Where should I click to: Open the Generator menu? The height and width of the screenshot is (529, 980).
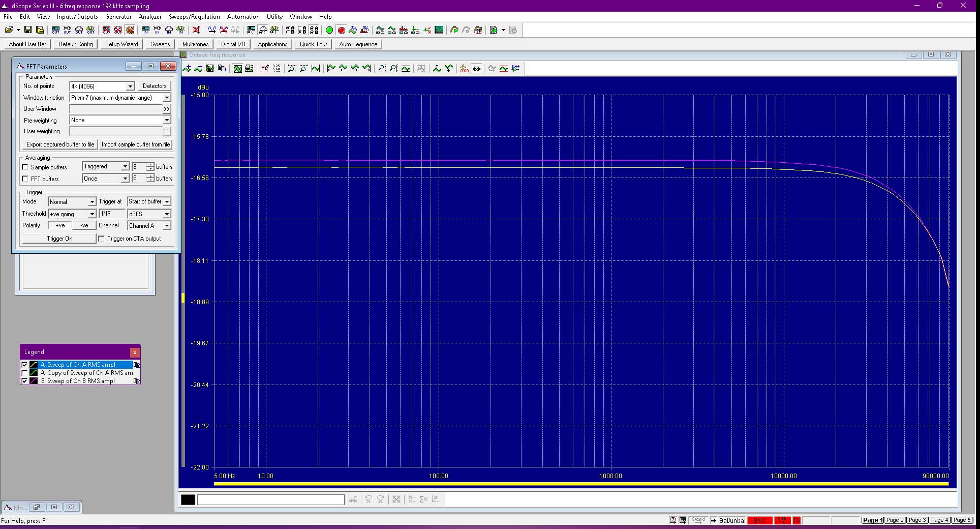(118, 17)
